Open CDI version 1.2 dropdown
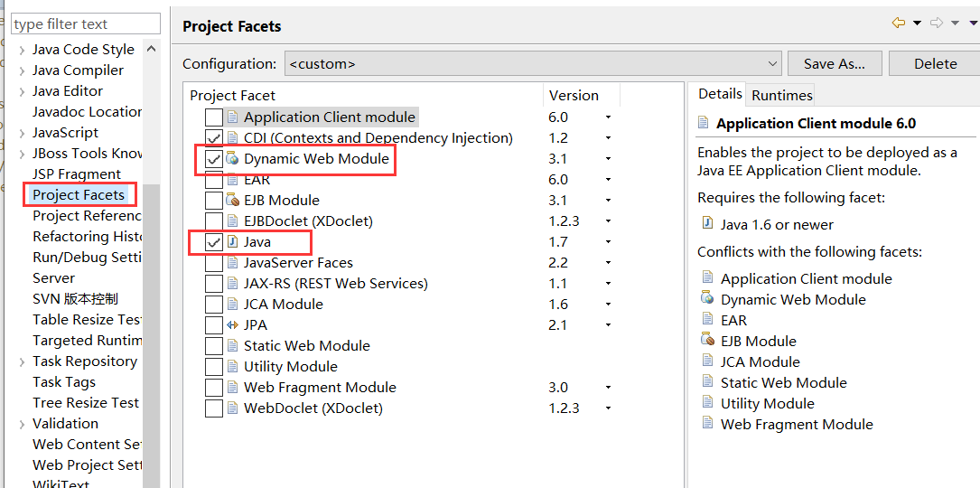 (x=608, y=137)
